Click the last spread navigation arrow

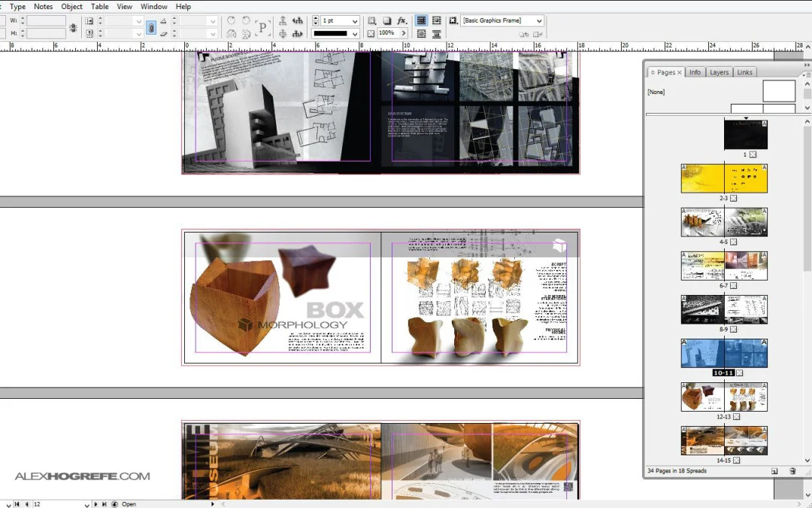click(104, 503)
